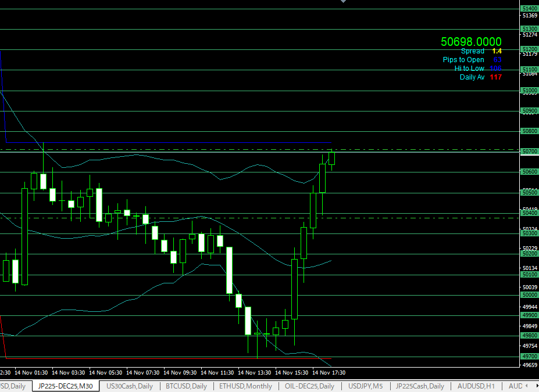Screen dimensions: 539x392
Task: Switch to the ETHUSD,Monthly tab
Action: coord(245,386)
